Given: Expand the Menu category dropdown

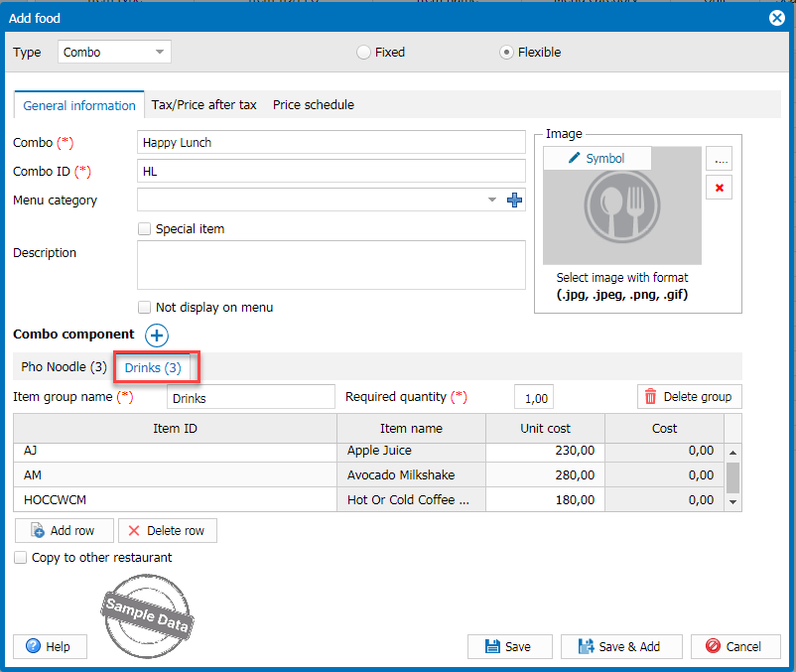Looking at the screenshot, I should (492, 201).
